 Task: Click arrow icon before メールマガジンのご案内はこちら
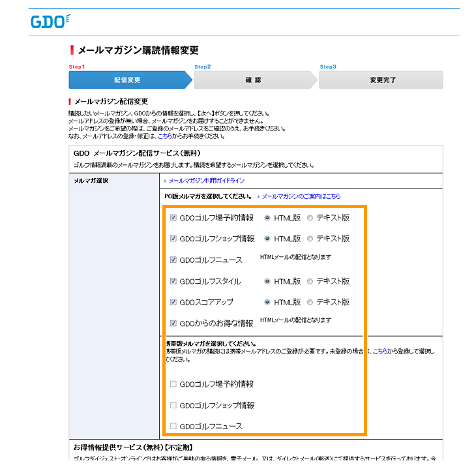(259, 197)
